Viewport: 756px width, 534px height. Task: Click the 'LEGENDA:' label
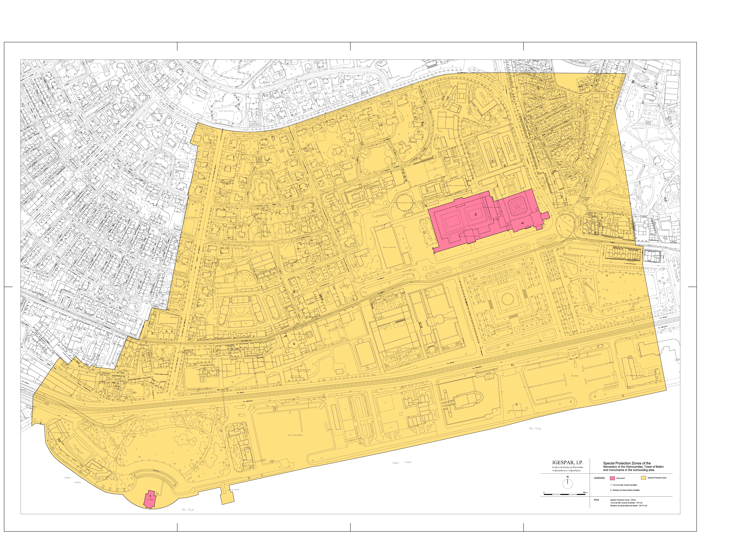(x=600, y=478)
